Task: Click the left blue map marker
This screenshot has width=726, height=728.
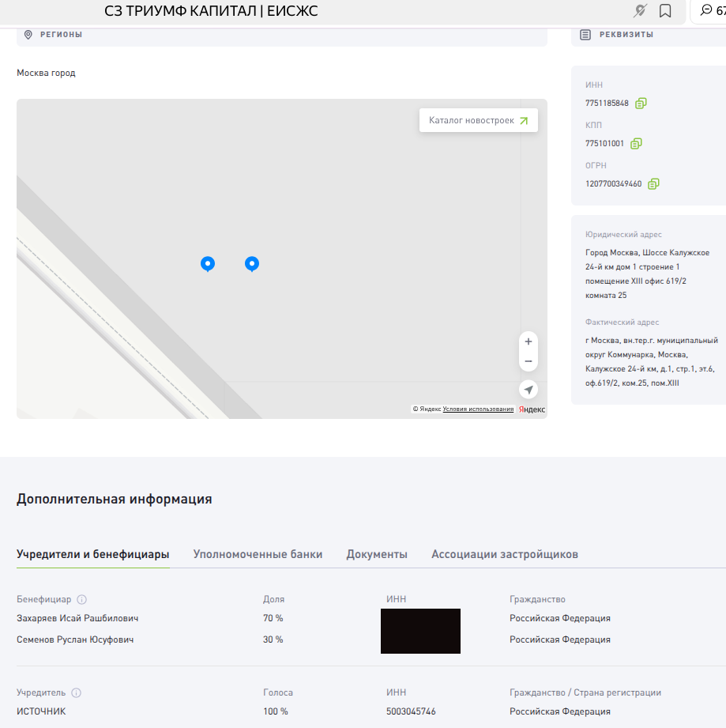Action: tap(208, 263)
